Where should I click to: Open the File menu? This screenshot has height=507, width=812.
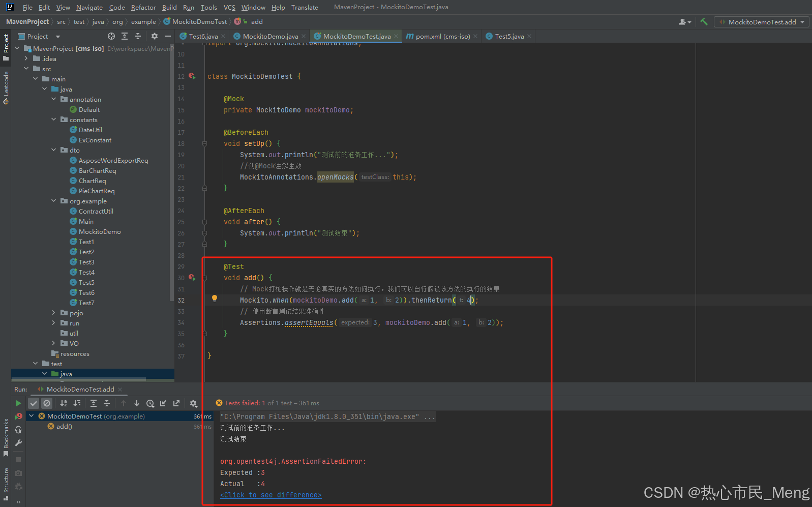(x=27, y=8)
